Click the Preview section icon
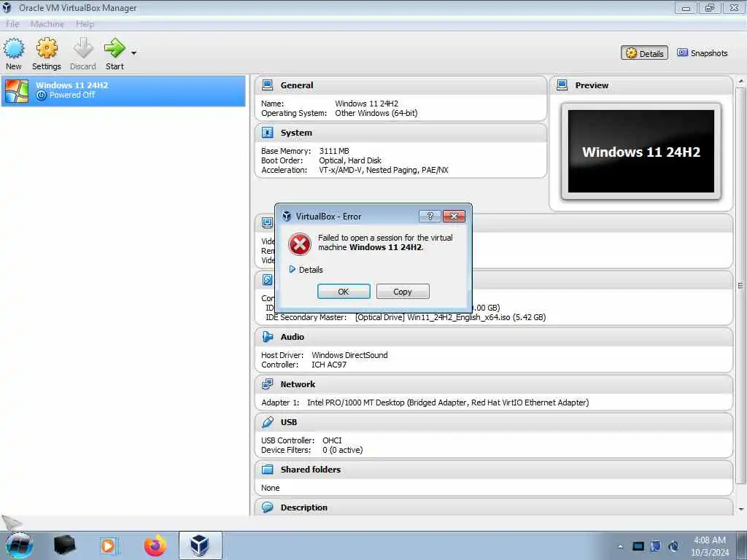The image size is (747, 560). (x=562, y=85)
